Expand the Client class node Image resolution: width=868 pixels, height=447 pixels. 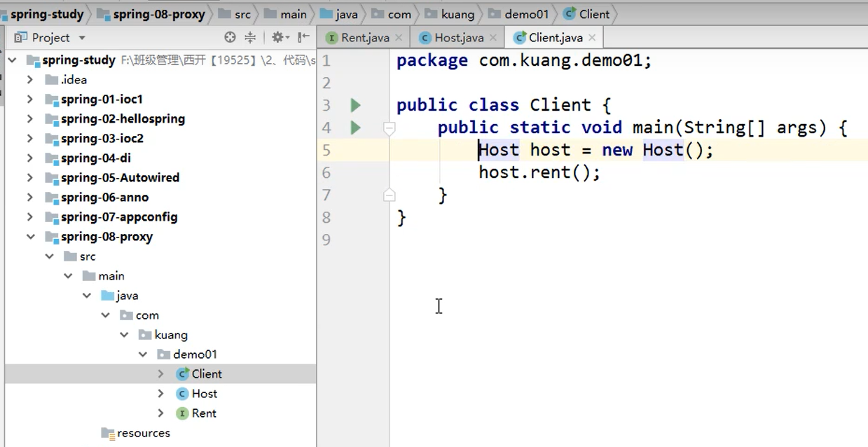pyautogui.click(x=161, y=374)
